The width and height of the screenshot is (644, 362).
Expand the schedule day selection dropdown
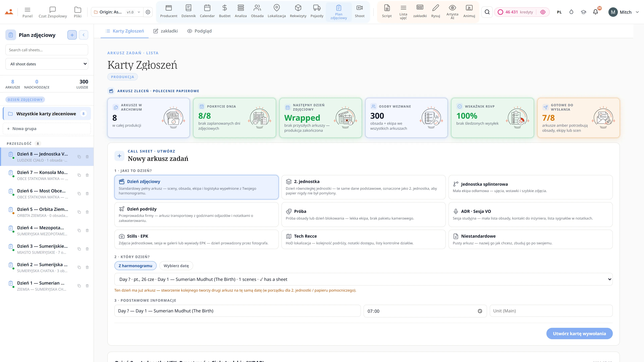[363, 279]
